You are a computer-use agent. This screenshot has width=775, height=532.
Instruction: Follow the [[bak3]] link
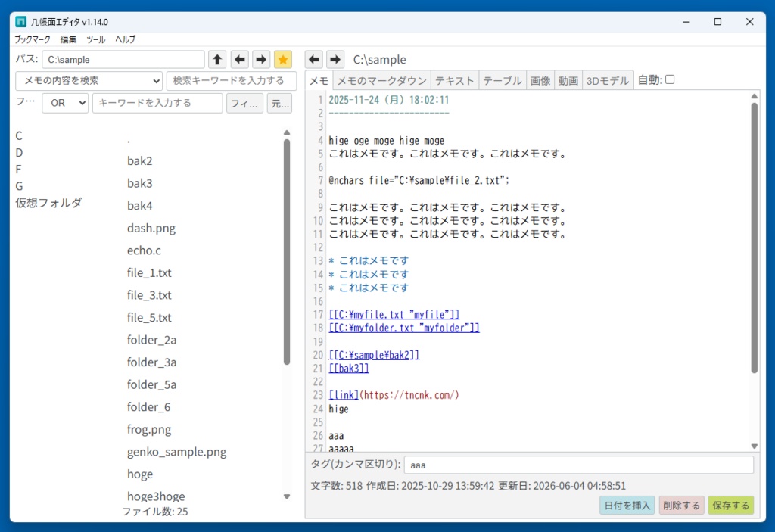click(x=348, y=369)
